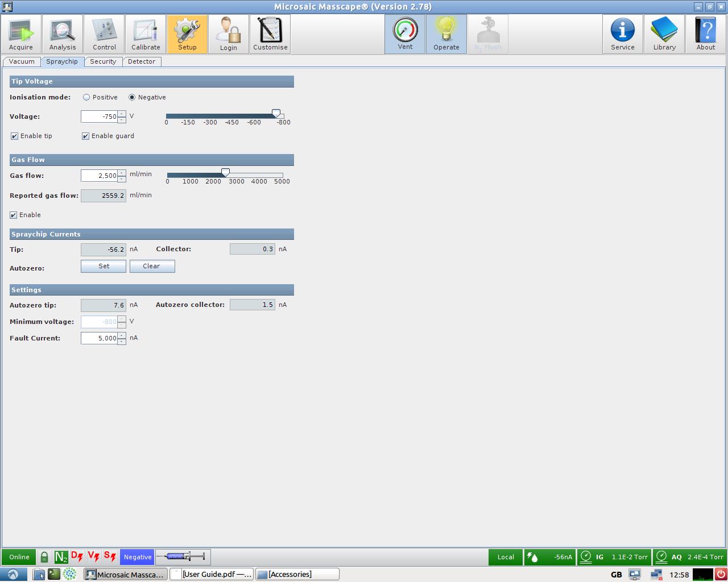Open the Acquire toolbar icon

tap(21, 34)
